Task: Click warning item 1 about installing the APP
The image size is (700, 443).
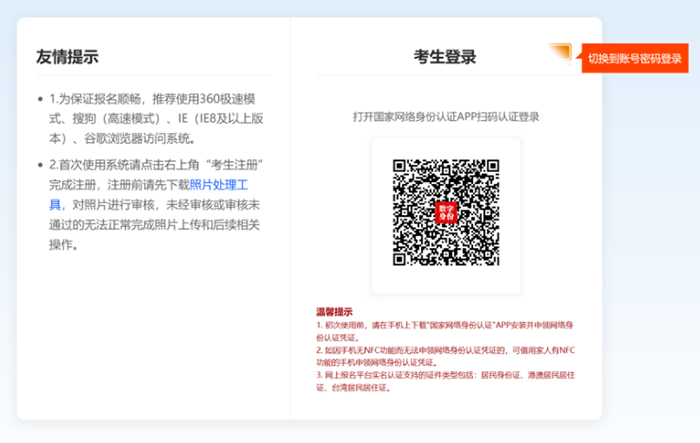Action: (x=445, y=331)
